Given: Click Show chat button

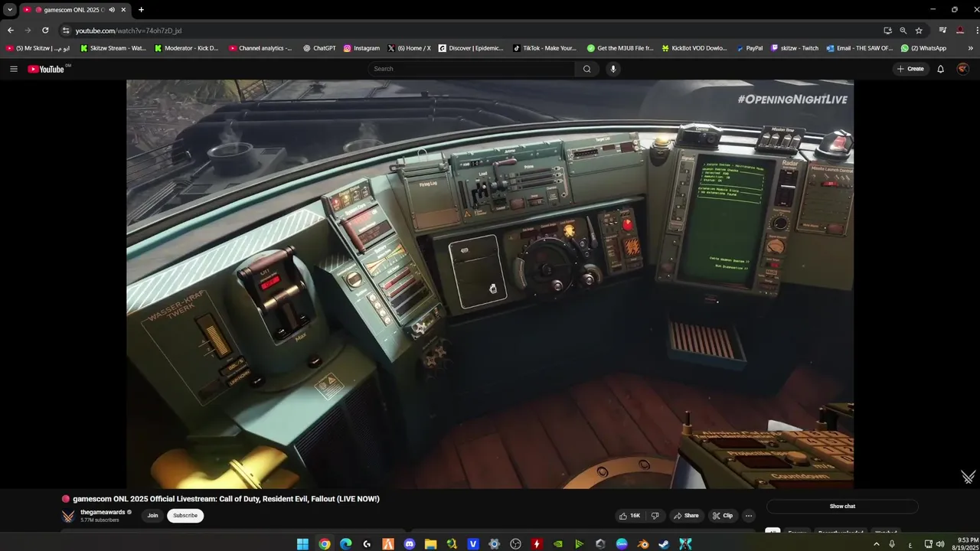Looking at the screenshot, I should 842,506.
